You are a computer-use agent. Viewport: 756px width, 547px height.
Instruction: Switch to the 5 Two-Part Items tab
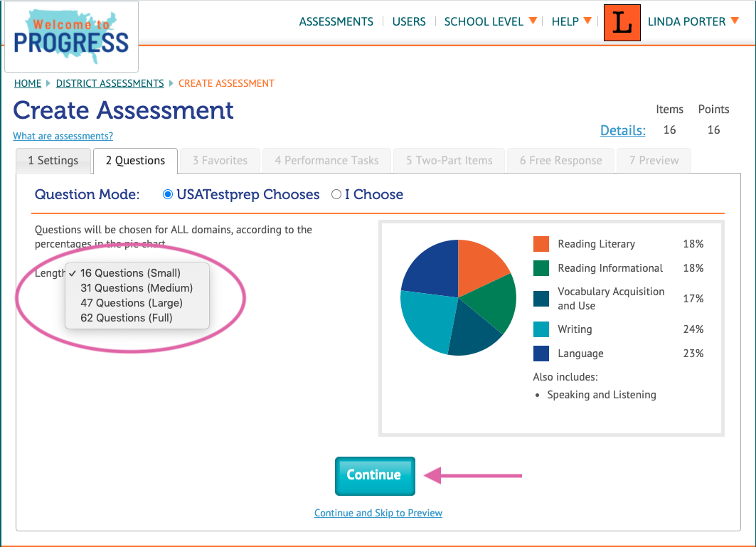click(x=449, y=161)
